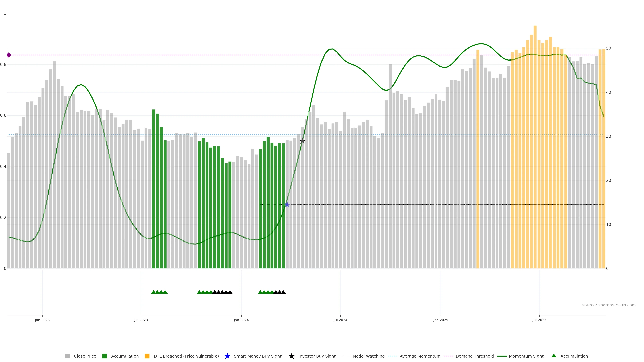This screenshot has height=362, width=644.
Task: Click the black Investor Buy star on chart
Action: tap(302, 141)
